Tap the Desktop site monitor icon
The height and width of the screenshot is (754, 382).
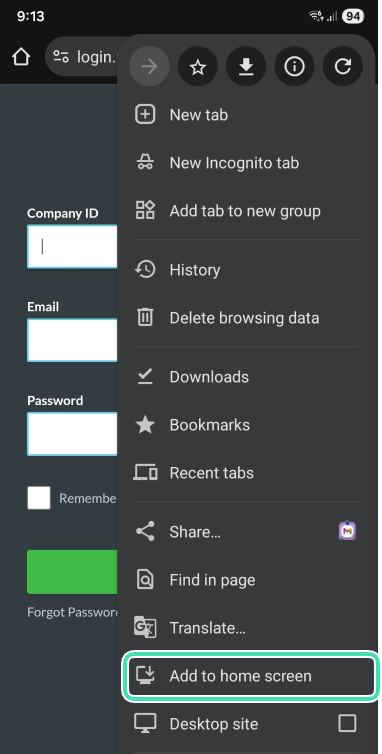click(x=145, y=724)
